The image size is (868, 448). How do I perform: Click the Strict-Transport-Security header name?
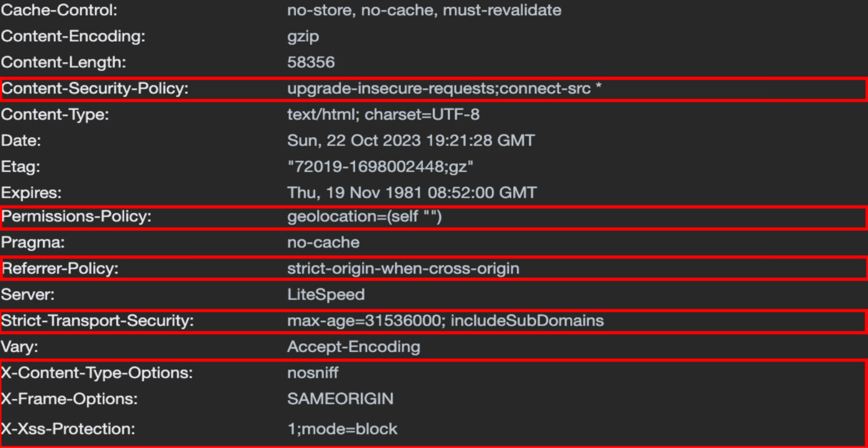tap(97, 321)
